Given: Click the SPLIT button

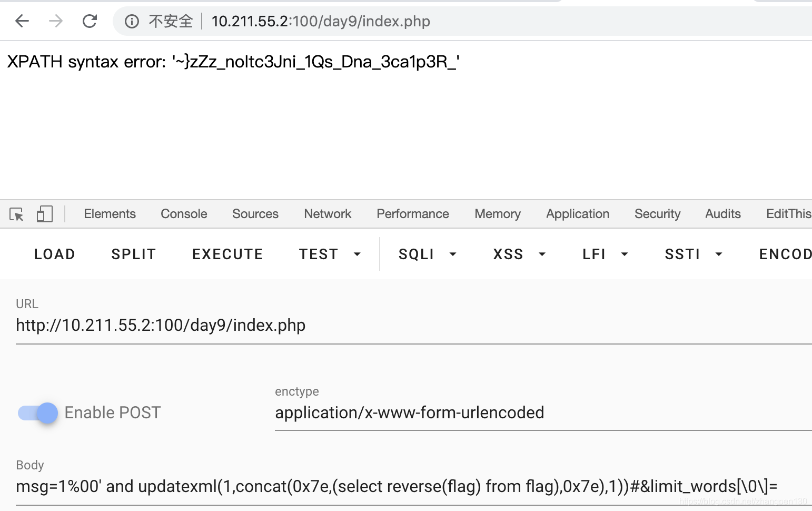Looking at the screenshot, I should coord(134,254).
